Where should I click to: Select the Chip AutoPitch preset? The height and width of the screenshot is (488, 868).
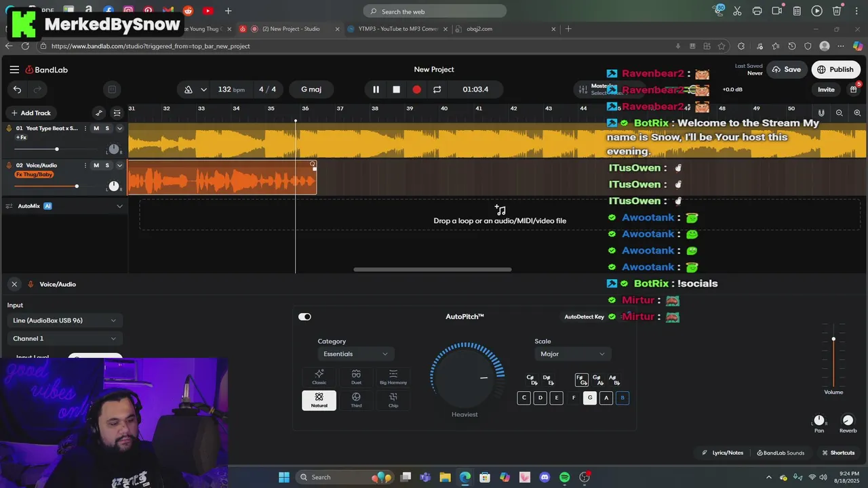(393, 400)
